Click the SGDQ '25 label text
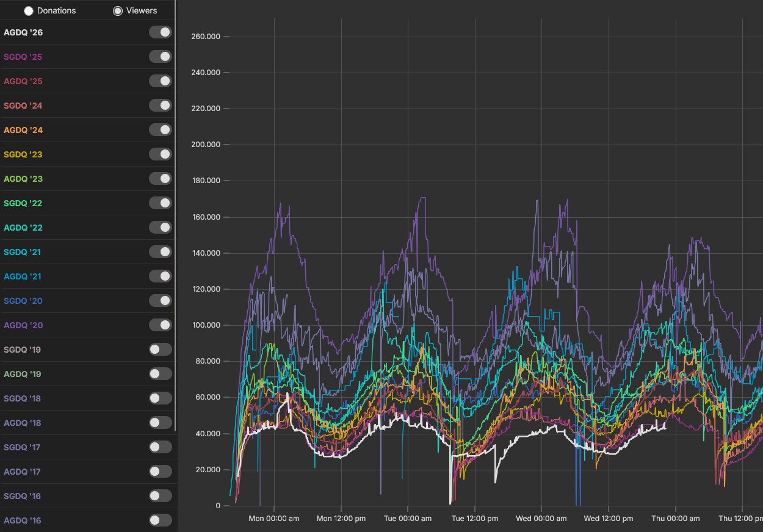Image resolution: width=763 pixels, height=532 pixels. [x=23, y=57]
